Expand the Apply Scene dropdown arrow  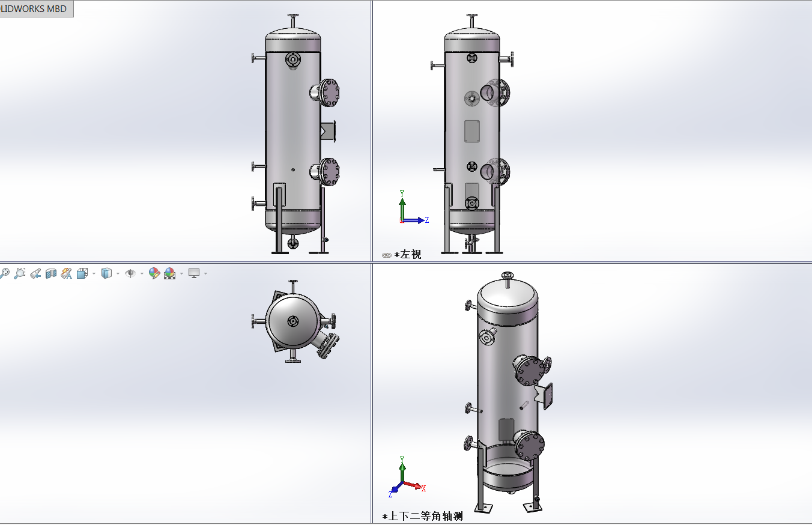tap(181, 273)
